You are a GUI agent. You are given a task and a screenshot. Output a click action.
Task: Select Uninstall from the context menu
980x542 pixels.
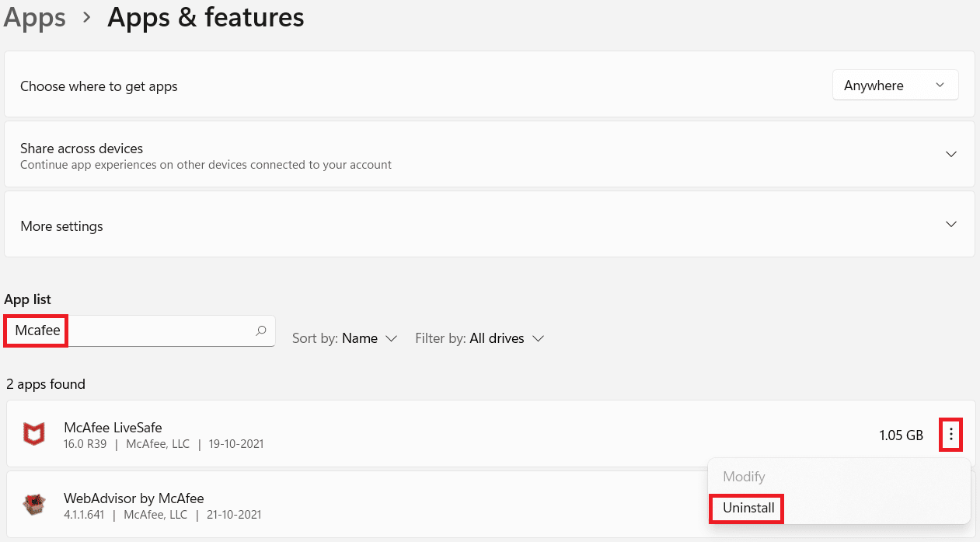(x=748, y=508)
